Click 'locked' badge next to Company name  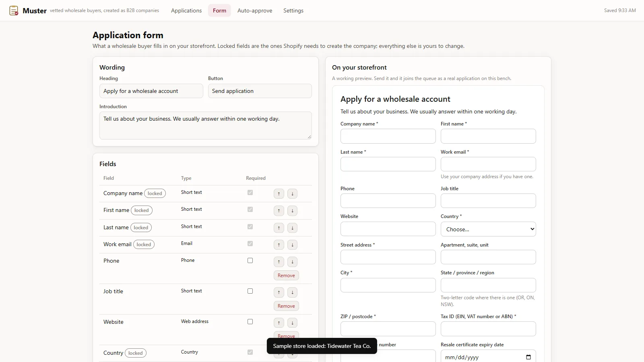pyautogui.click(x=155, y=193)
